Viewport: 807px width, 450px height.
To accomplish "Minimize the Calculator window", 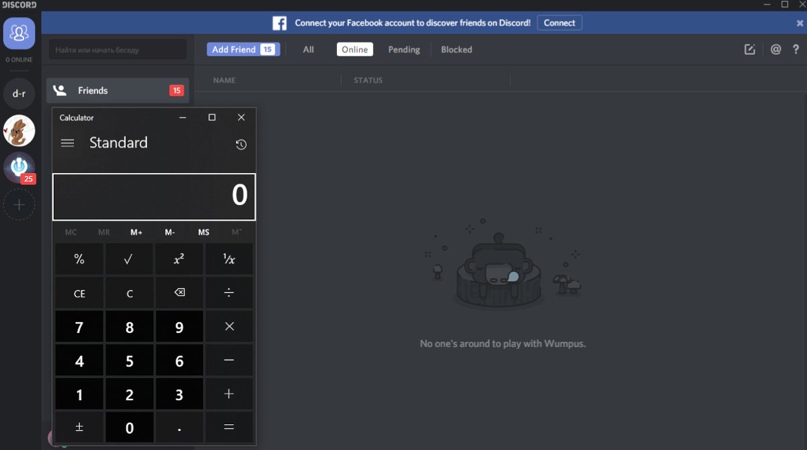I will (183, 117).
